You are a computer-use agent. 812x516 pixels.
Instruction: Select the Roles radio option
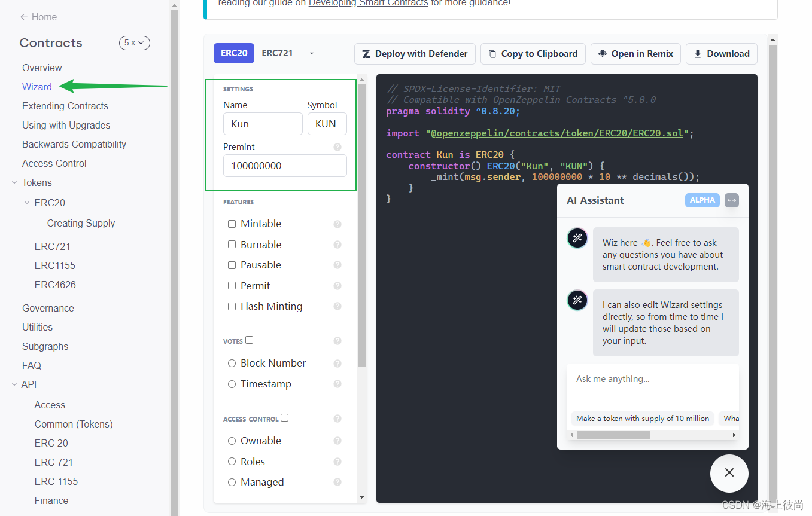232,462
